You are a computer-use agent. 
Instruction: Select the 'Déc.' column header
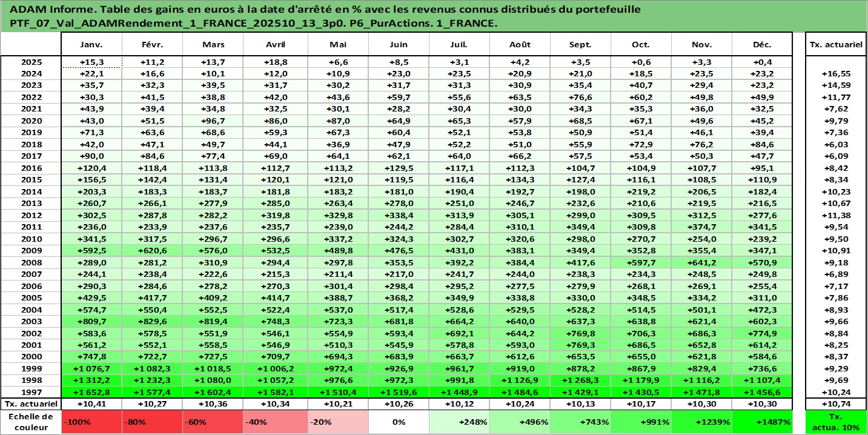coord(762,45)
